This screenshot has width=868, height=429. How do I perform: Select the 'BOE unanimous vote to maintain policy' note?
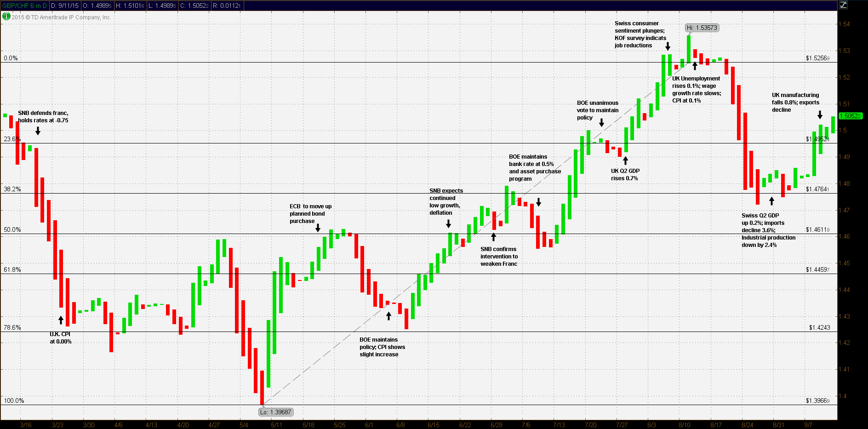pyautogui.click(x=598, y=110)
